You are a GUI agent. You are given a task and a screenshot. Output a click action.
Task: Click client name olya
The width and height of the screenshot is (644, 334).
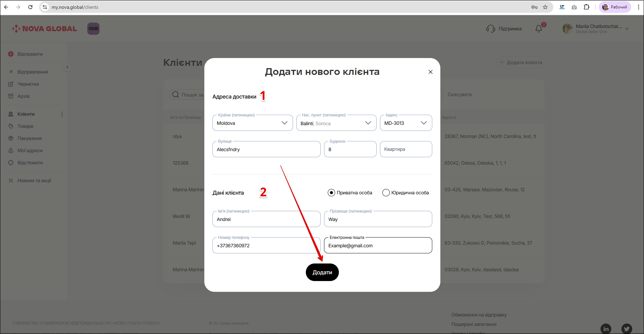[x=177, y=136]
